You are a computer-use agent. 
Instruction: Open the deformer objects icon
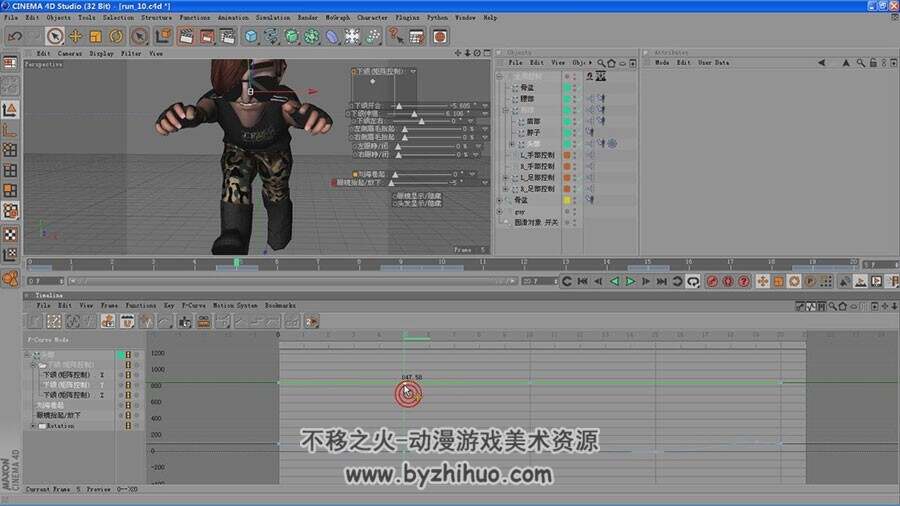(332, 37)
